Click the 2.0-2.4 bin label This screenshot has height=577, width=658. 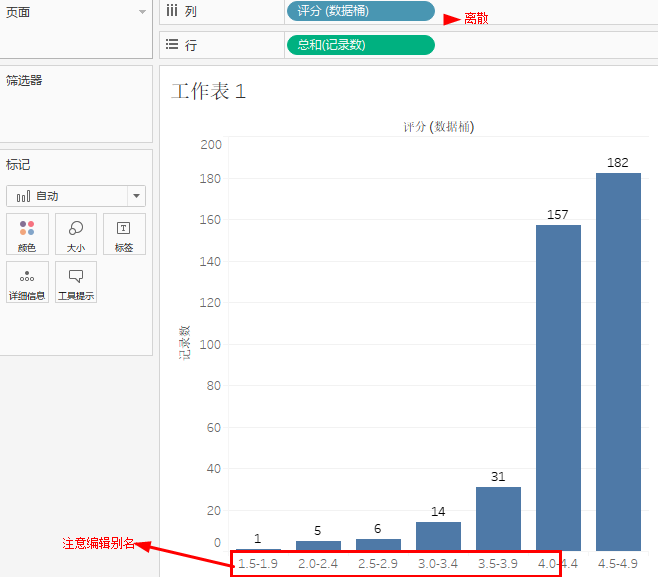[318, 564]
